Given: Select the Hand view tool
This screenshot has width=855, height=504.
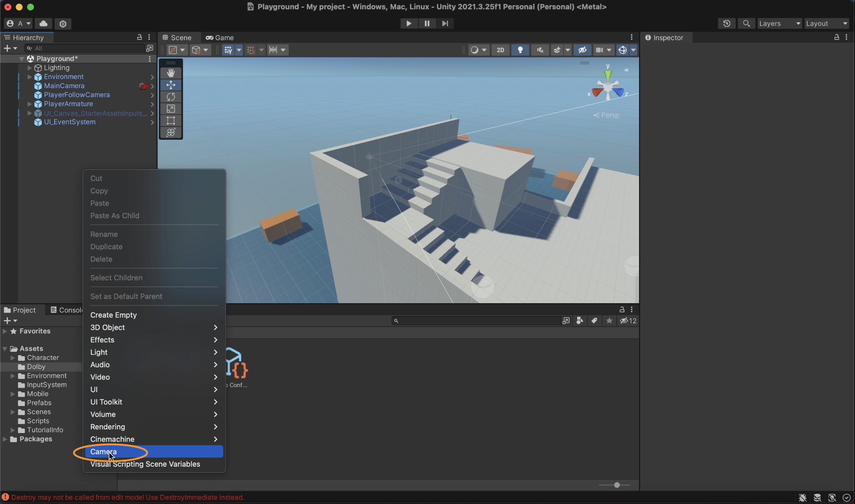Looking at the screenshot, I should click(x=171, y=73).
